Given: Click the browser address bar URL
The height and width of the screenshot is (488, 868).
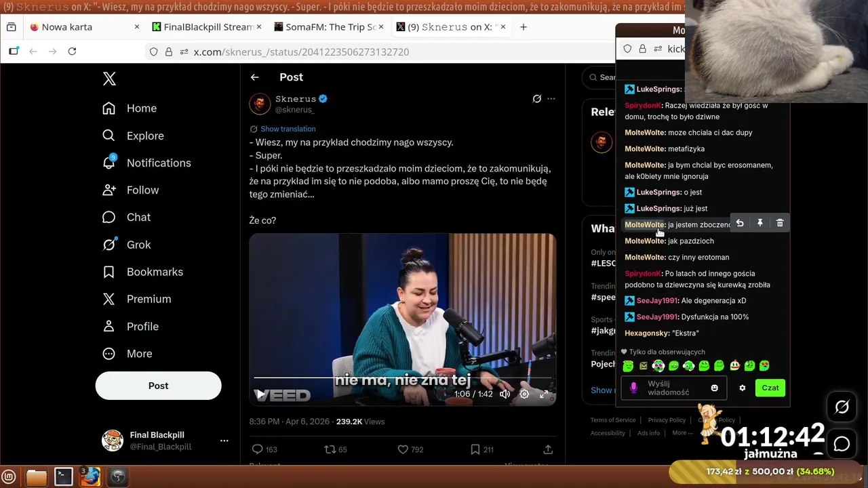Looking at the screenshot, I should point(301,52).
